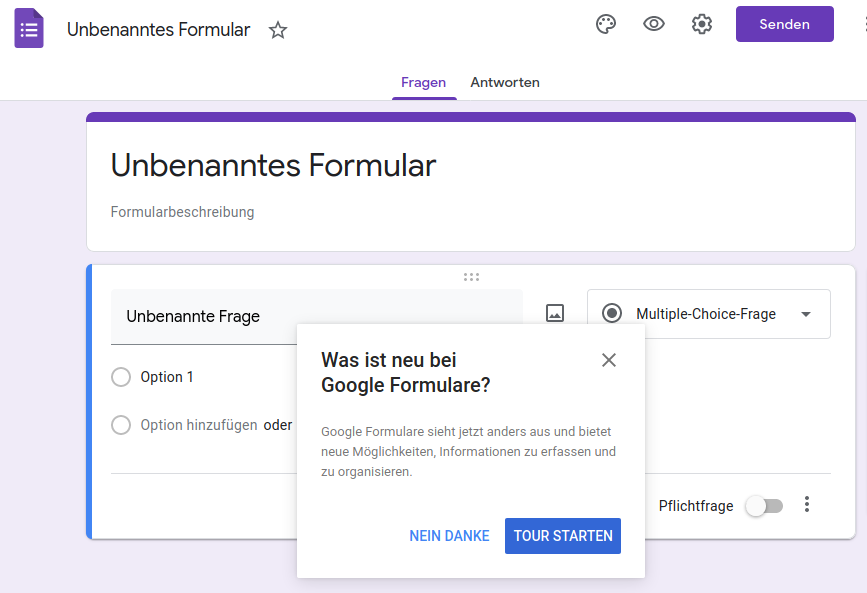Viewport: 867px width, 593px height.
Task: Switch to the Antworten tab
Action: [x=505, y=82]
